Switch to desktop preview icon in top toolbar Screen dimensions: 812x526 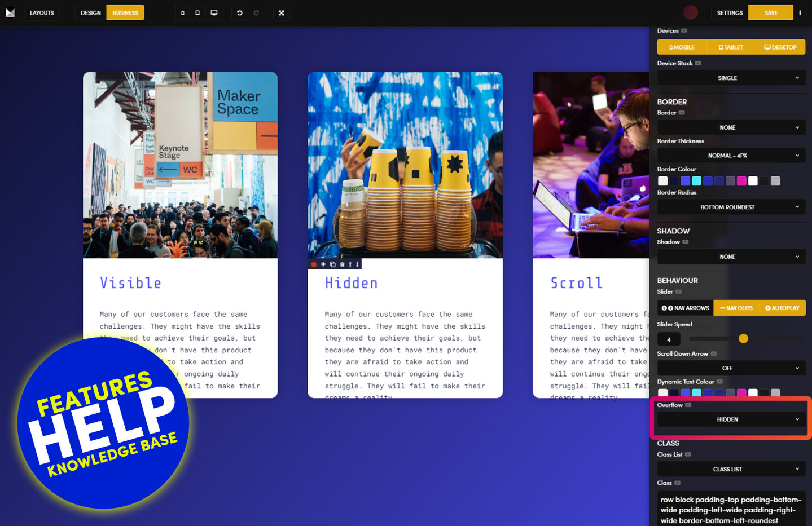click(214, 13)
